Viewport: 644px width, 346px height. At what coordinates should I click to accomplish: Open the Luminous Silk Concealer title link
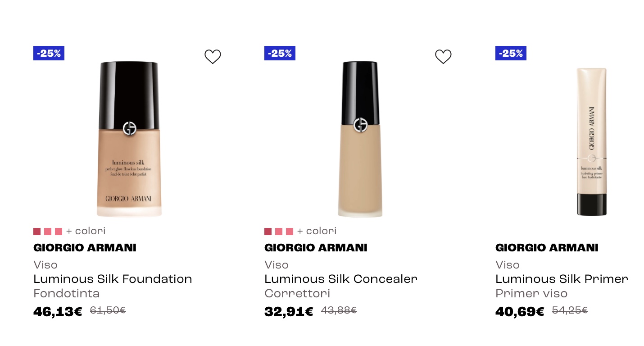340,279
